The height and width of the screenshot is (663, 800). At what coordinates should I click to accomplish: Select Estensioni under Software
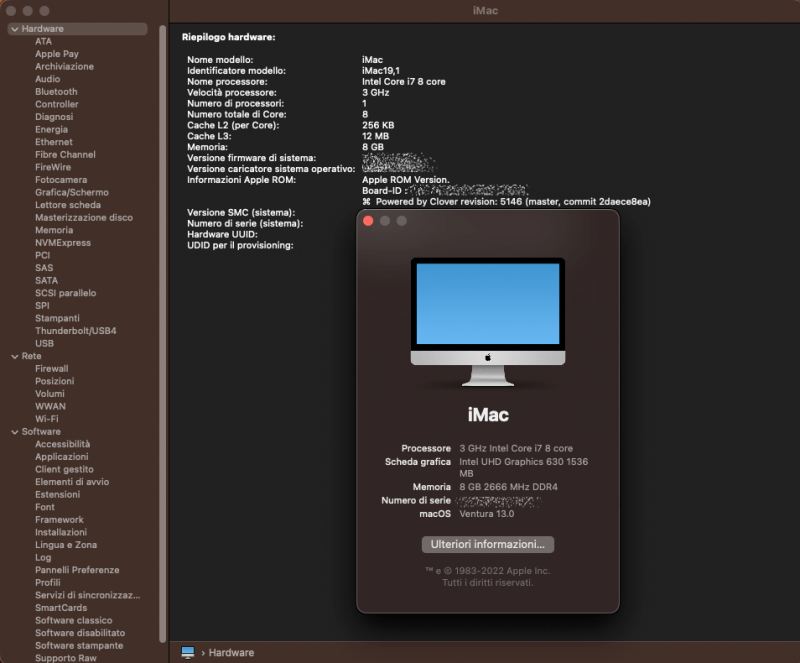[58, 495]
